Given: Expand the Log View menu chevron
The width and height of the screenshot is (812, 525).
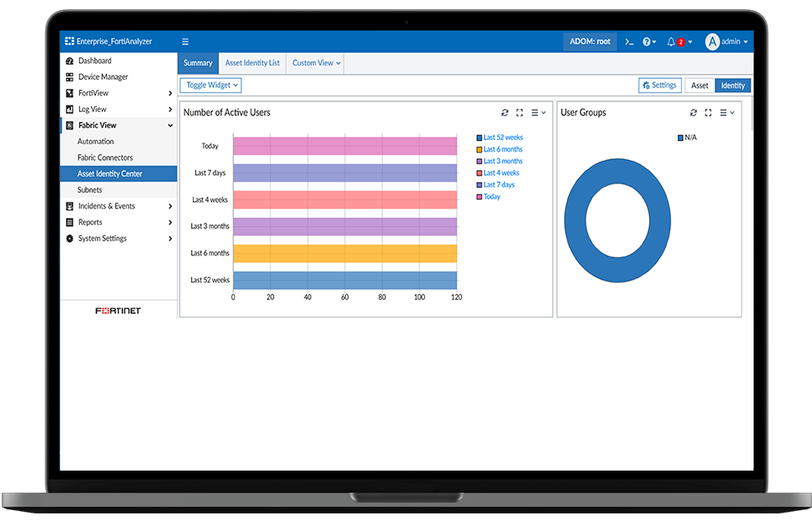Looking at the screenshot, I should (170, 110).
